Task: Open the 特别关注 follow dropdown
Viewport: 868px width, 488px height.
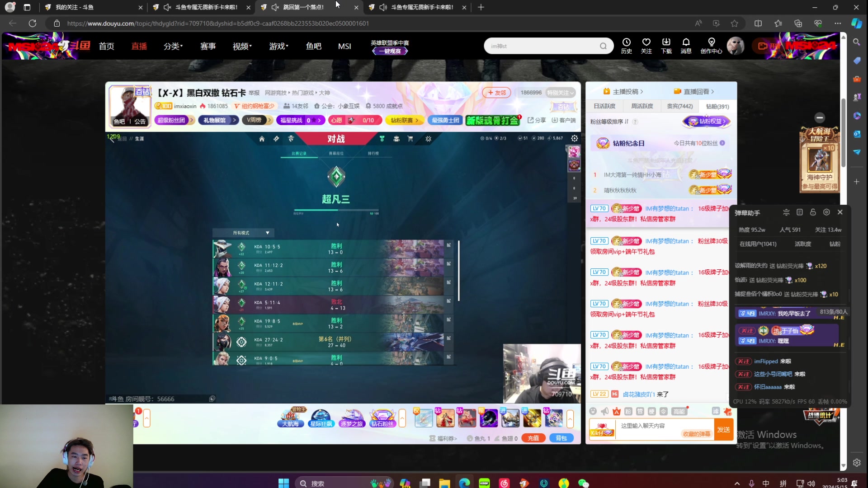Action: click(561, 93)
